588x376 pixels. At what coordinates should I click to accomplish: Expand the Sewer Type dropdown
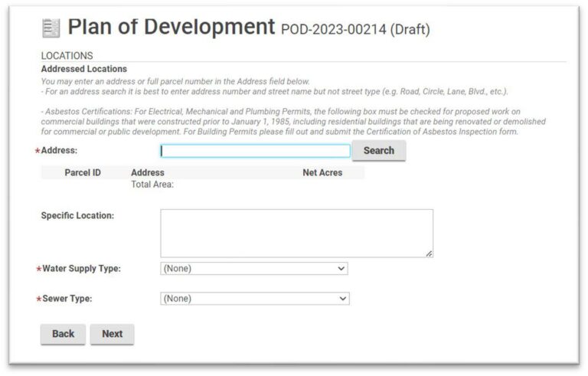pos(255,299)
